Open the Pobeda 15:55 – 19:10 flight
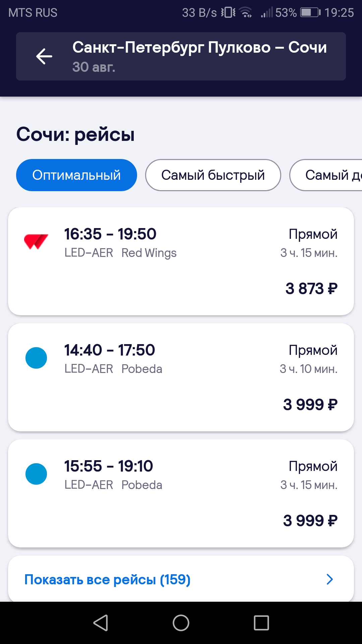Viewport: 362px width, 644px height. tap(181, 493)
